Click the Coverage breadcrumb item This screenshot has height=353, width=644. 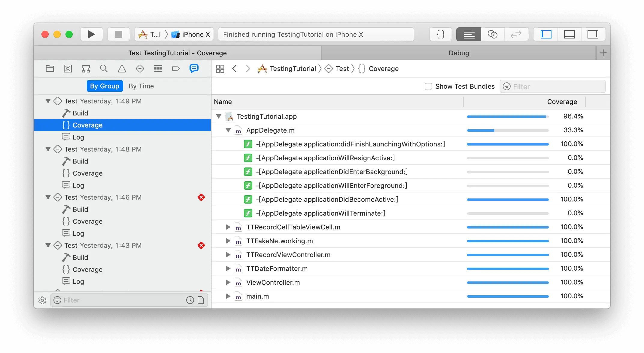[x=378, y=69]
